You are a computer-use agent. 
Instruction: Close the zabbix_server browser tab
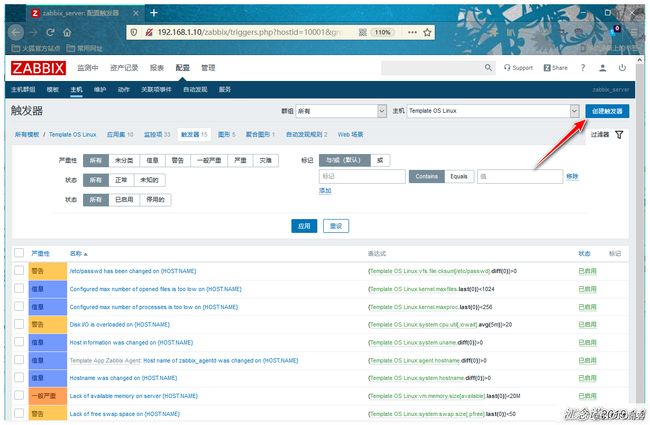pyautogui.click(x=136, y=13)
